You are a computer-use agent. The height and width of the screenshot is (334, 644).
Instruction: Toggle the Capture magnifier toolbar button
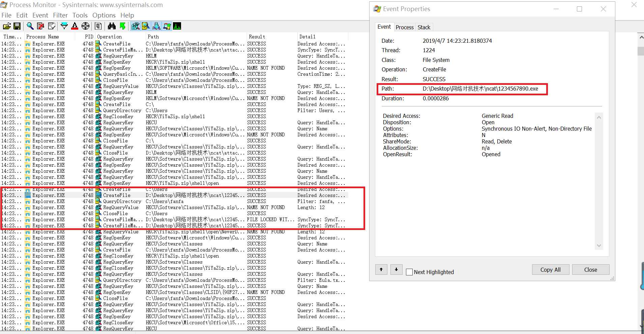[30, 26]
